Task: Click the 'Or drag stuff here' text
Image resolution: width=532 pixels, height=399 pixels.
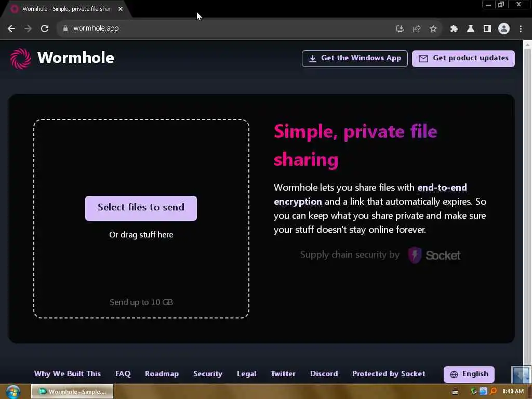Action: click(141, 235)
